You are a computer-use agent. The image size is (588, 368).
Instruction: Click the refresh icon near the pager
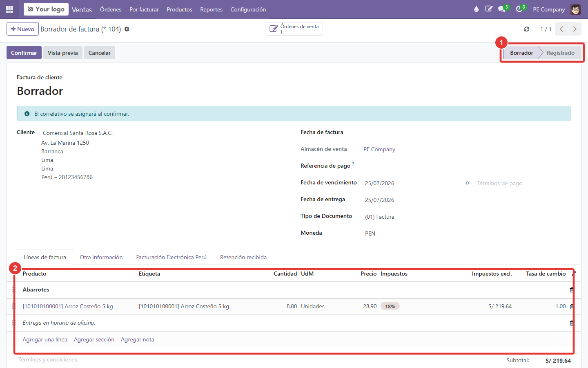(x=527, y=29)
